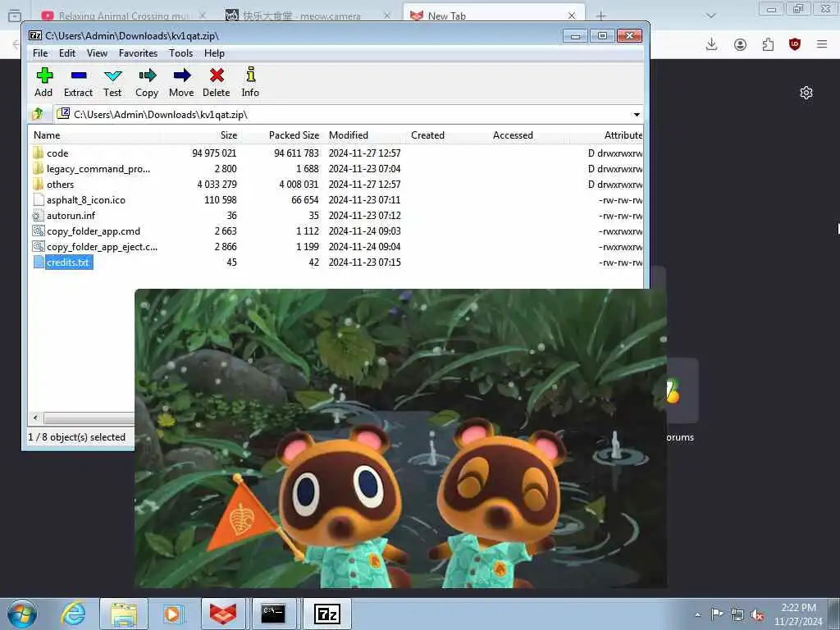Screen dimensions: 840x630
Task: Click horizontal scrollbar left arrow
Action: (35, 418)
